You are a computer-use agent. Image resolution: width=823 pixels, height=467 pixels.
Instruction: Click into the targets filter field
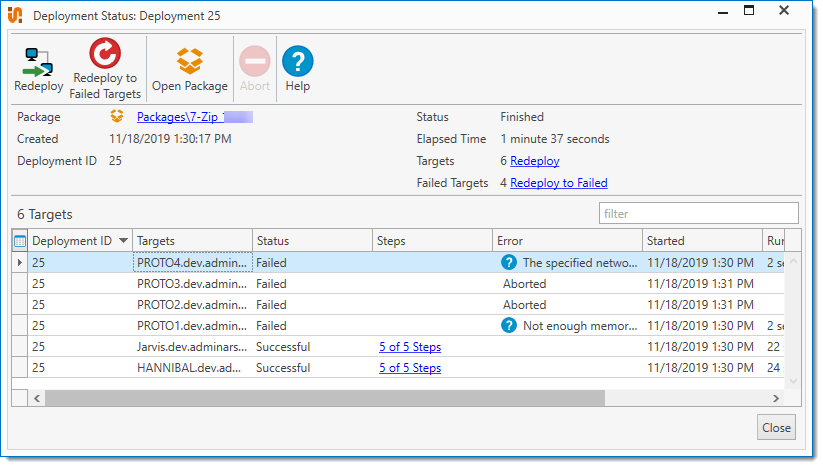tap(698, 213)
